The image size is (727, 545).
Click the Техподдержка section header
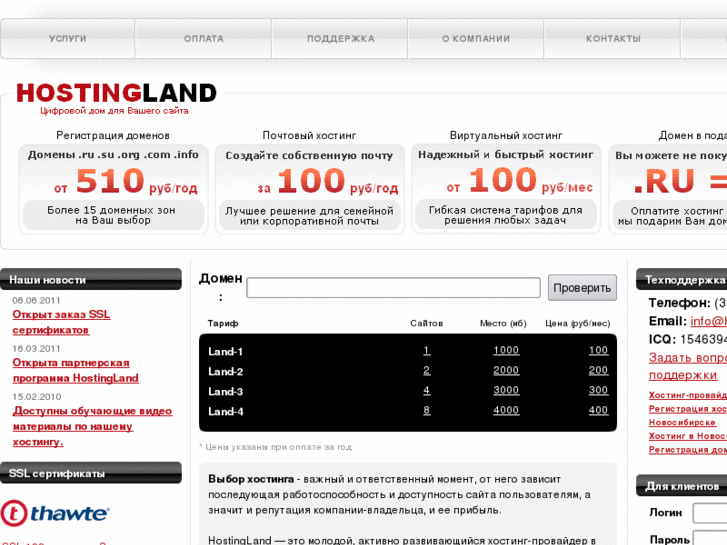point(682,279)
